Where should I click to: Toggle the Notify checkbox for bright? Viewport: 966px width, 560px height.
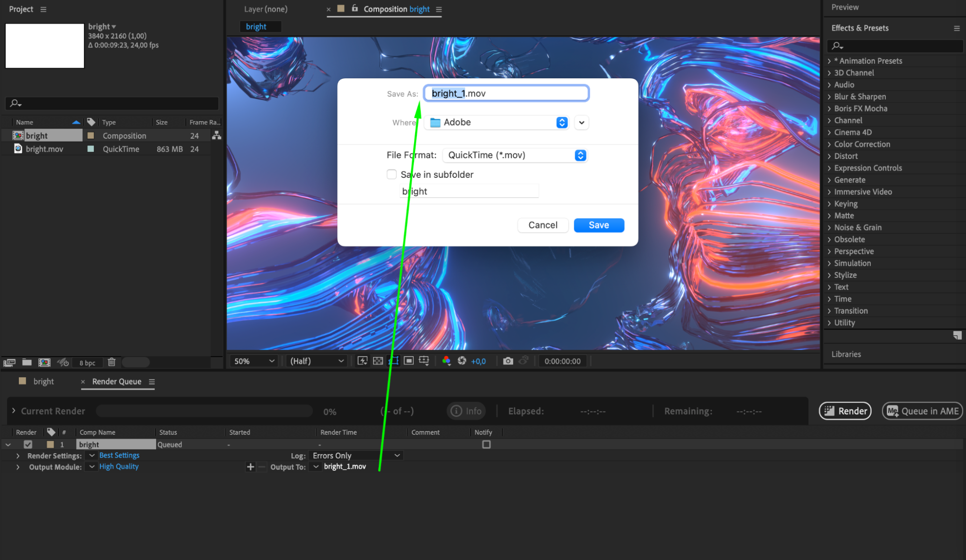486,445
